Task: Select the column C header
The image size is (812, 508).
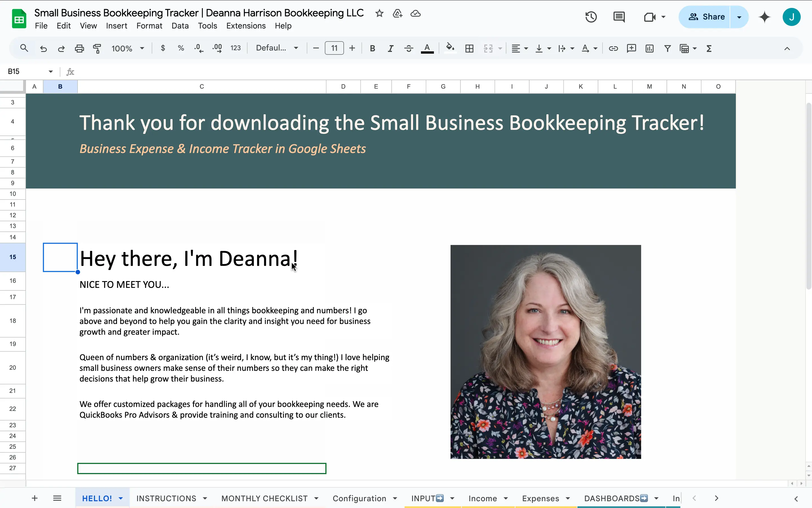Action: pos(202,86)
